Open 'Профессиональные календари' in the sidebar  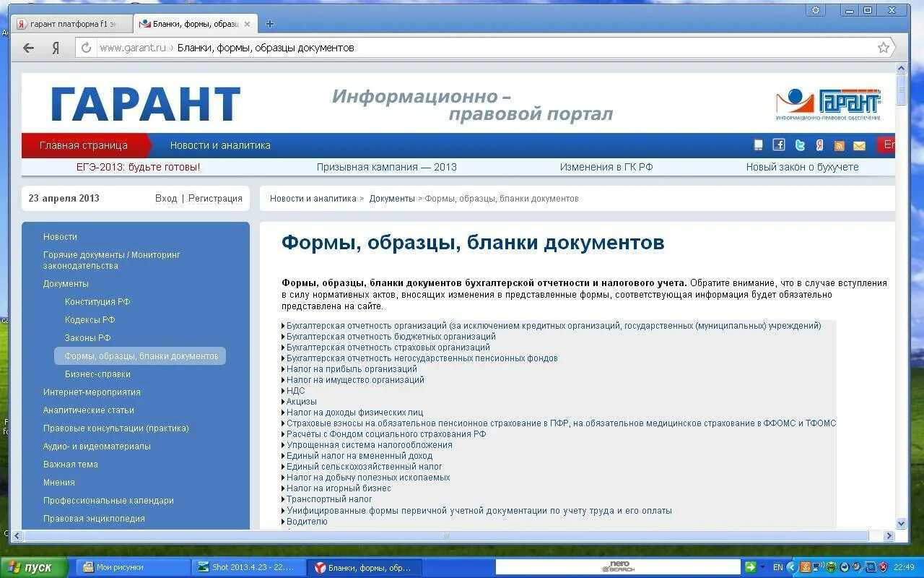point(108,501)
